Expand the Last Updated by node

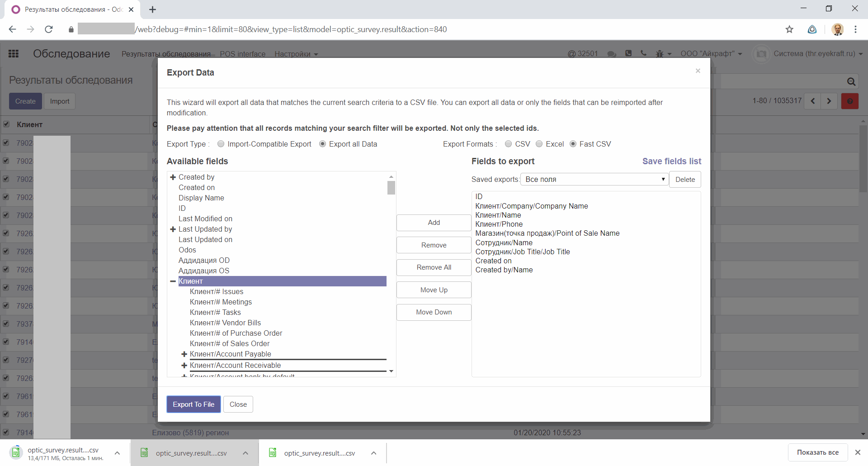pyautogui.click(x=173, y=229)
